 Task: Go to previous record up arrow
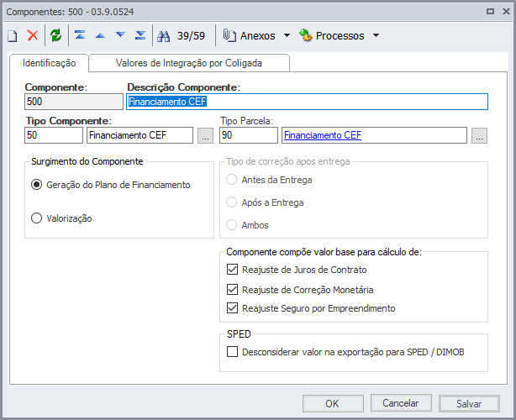100,35
